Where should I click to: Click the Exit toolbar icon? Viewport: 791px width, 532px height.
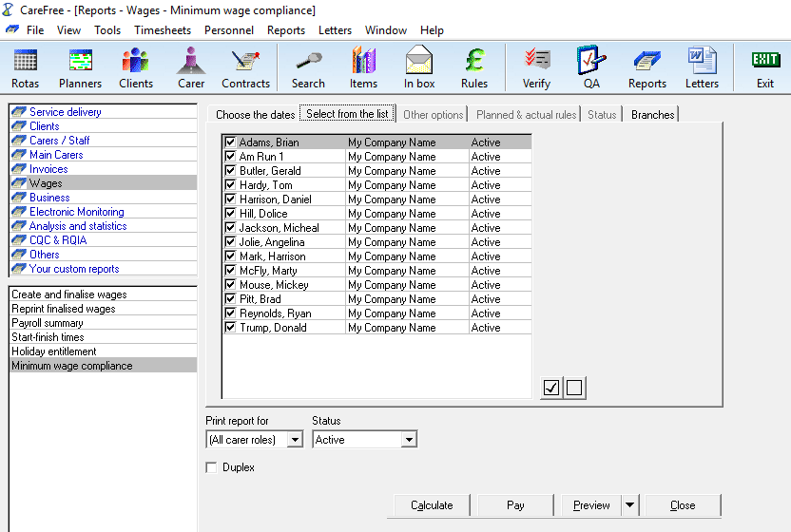click(765, 66)
